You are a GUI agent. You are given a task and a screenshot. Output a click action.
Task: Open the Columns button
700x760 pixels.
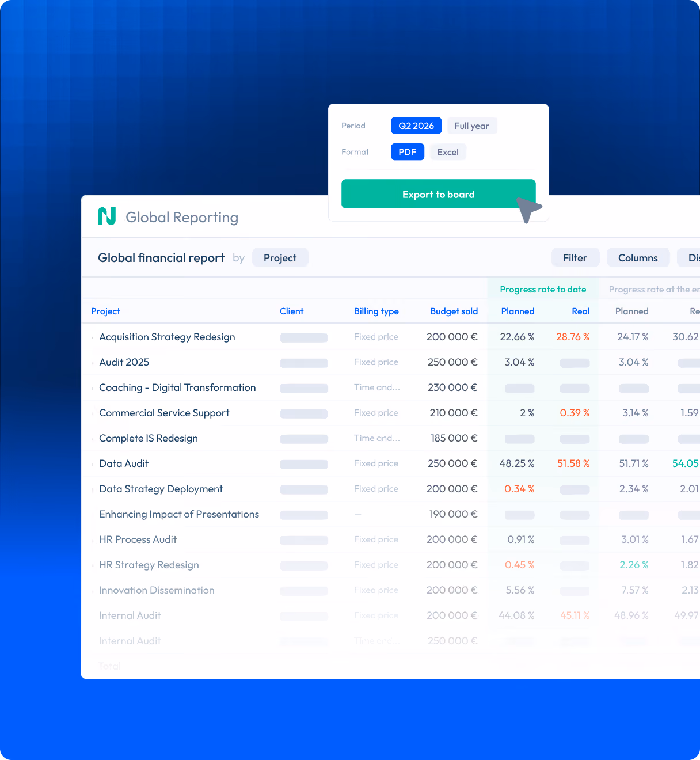638,258
